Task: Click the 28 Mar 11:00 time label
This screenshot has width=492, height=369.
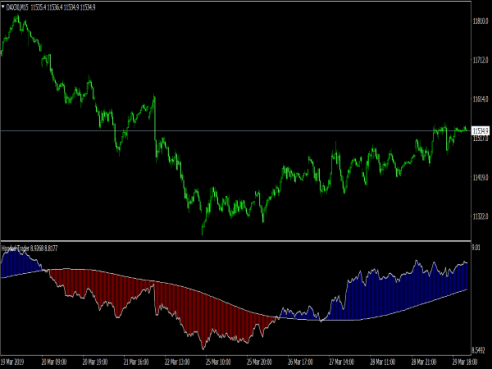Action: [383, 362]
